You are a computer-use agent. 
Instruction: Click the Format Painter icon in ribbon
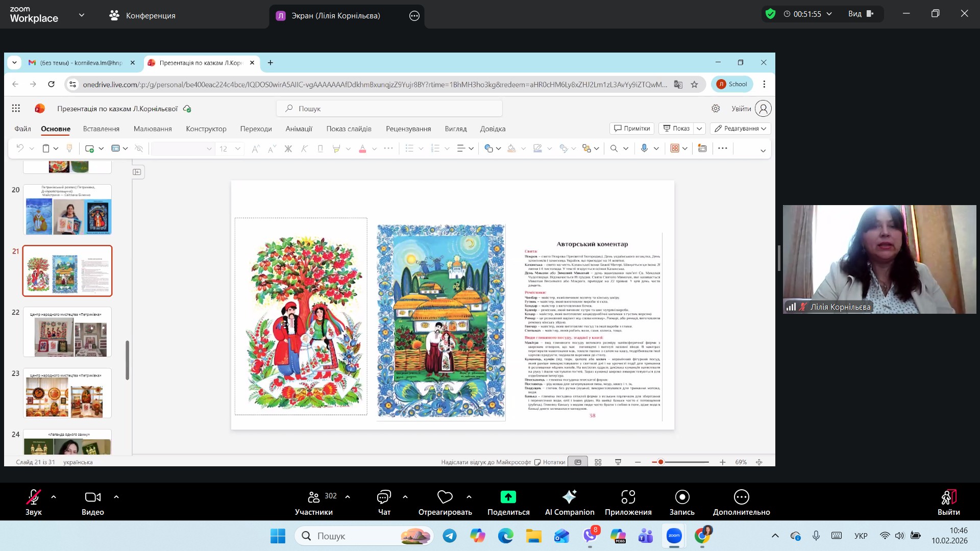[x=69, y=148]
